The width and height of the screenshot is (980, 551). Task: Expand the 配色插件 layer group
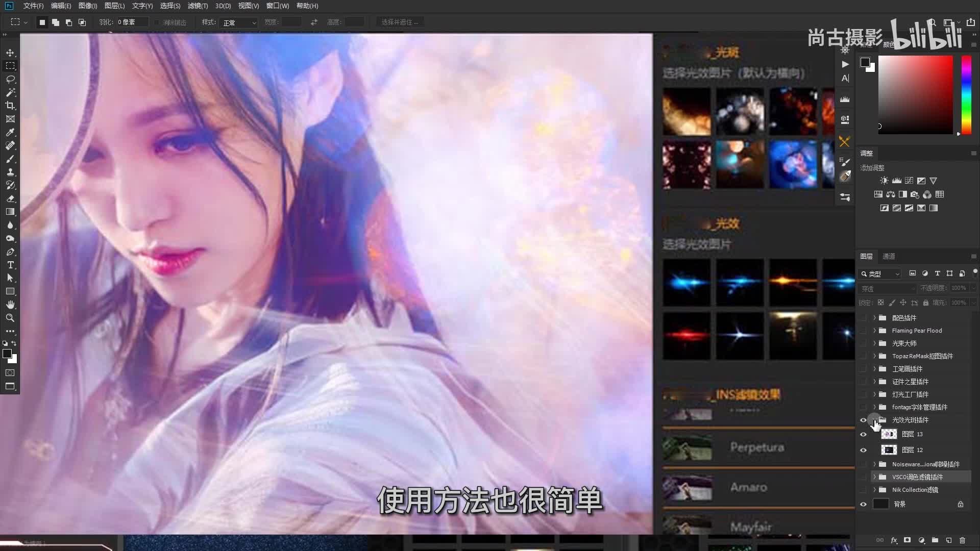pyautogui.click(x=874, y=318)
